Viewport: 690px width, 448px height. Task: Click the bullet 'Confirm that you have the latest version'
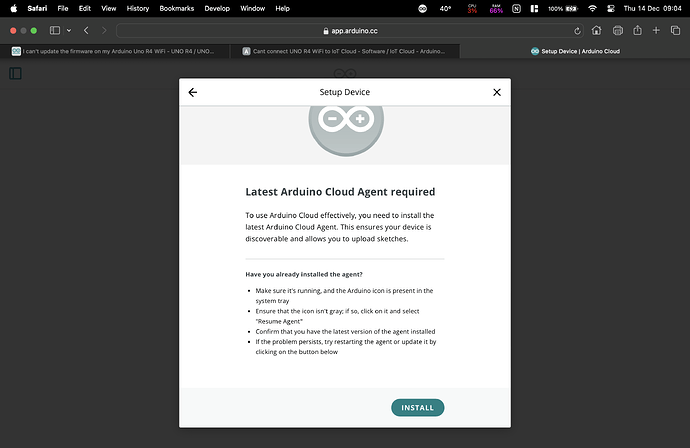345,331
